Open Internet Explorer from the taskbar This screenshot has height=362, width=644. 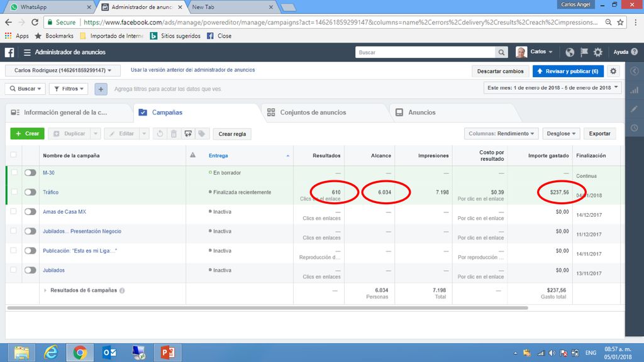pos(51,353)
